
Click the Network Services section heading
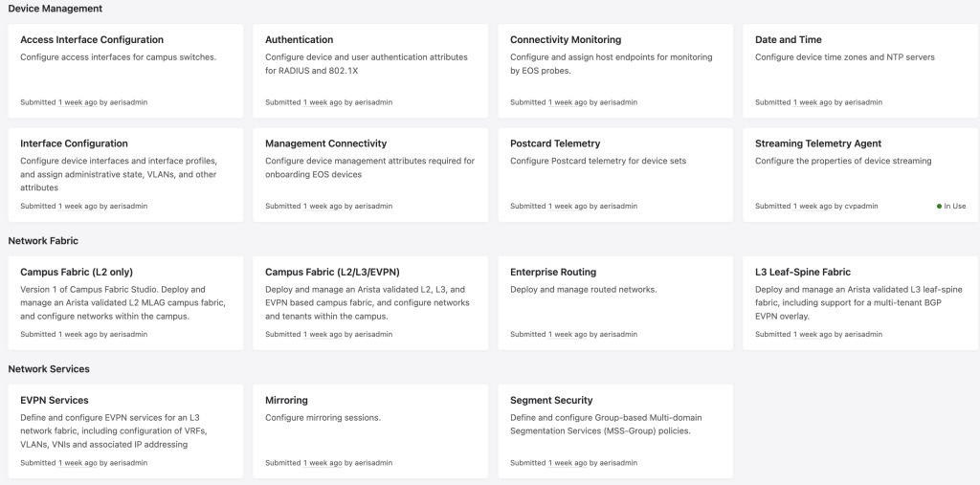coord(49,368)
